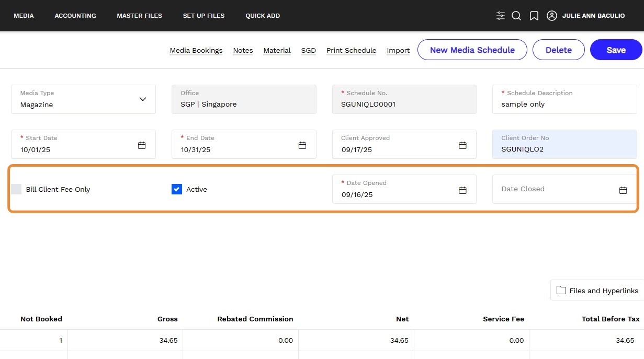Open the Start Date calendar picker

[x=142, y=145]
